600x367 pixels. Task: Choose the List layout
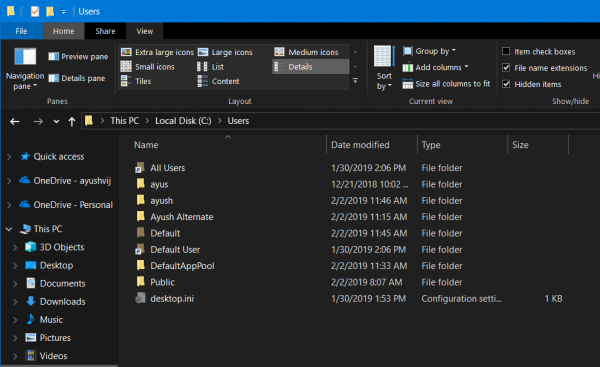coord(210,67)
